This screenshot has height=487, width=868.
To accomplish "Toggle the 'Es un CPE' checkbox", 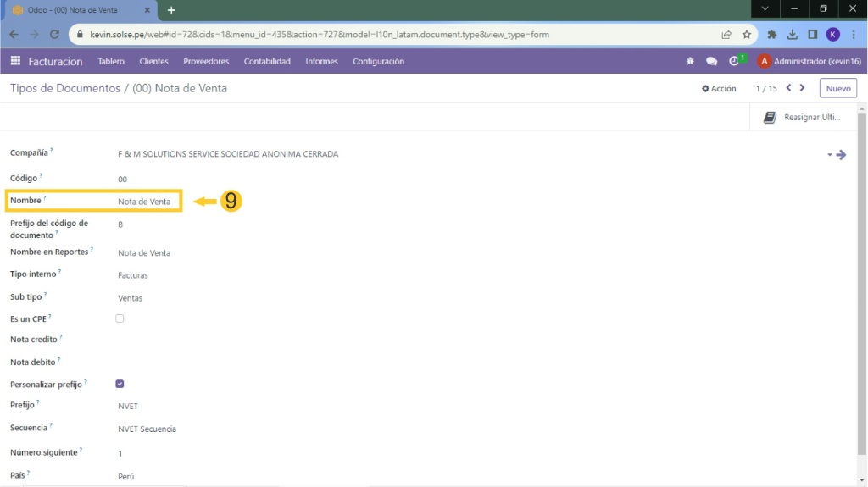I will click(120, 318).
